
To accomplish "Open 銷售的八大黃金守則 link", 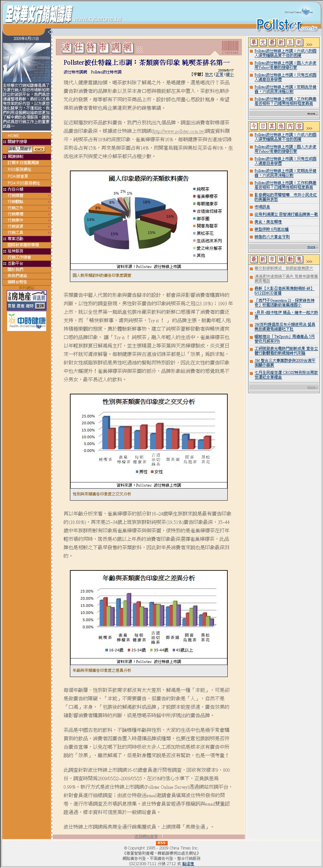I will coord(272,237).
